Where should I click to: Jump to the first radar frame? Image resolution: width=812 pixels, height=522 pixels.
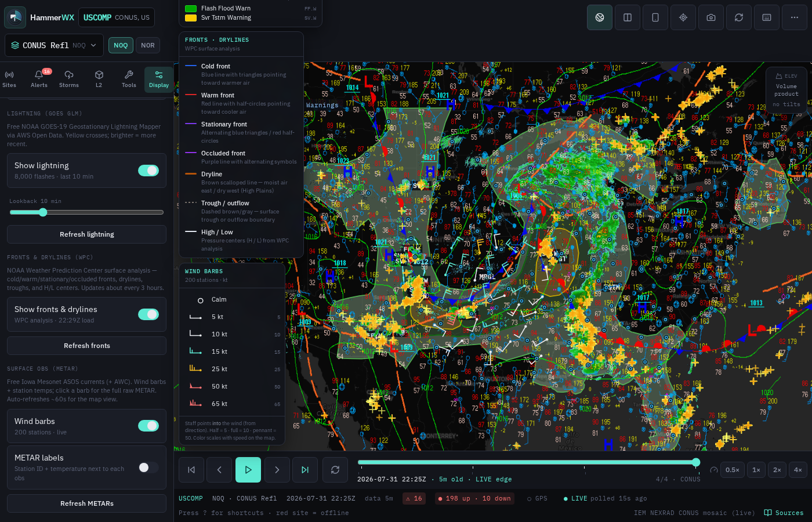coord(191,470)
